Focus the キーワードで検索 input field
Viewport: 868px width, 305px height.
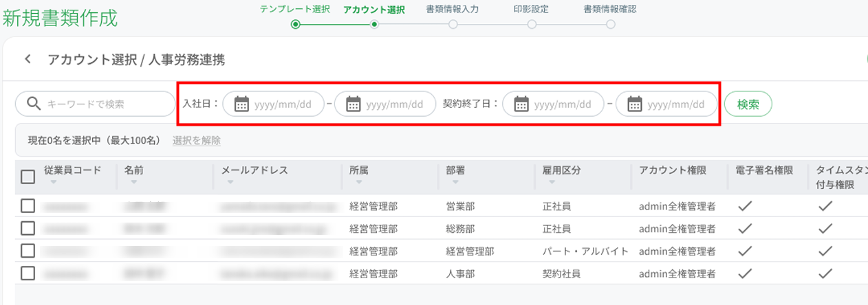96,104
